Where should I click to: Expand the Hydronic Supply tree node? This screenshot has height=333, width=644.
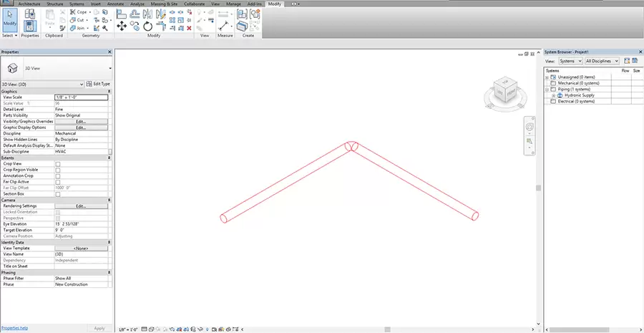pos(553,95)
